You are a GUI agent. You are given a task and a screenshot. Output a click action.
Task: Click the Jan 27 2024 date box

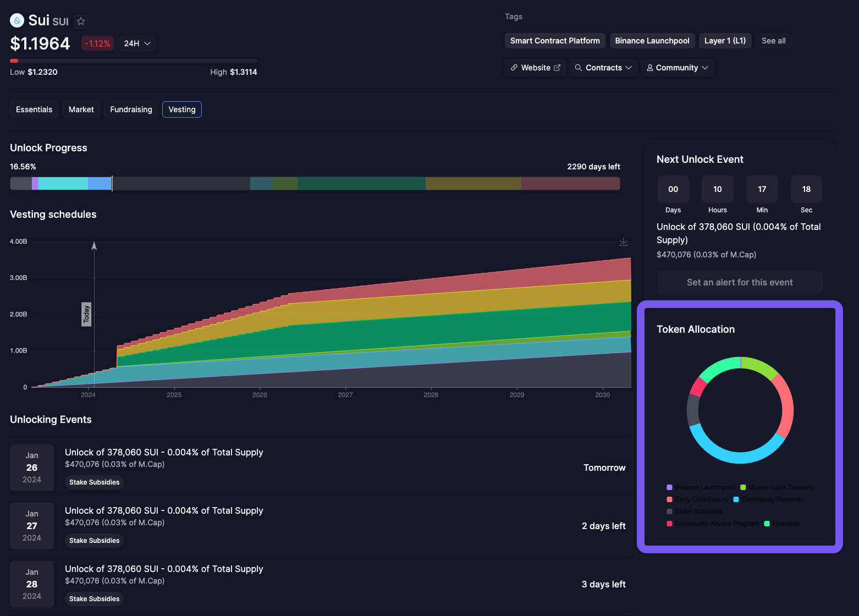[x=32, y=526]
